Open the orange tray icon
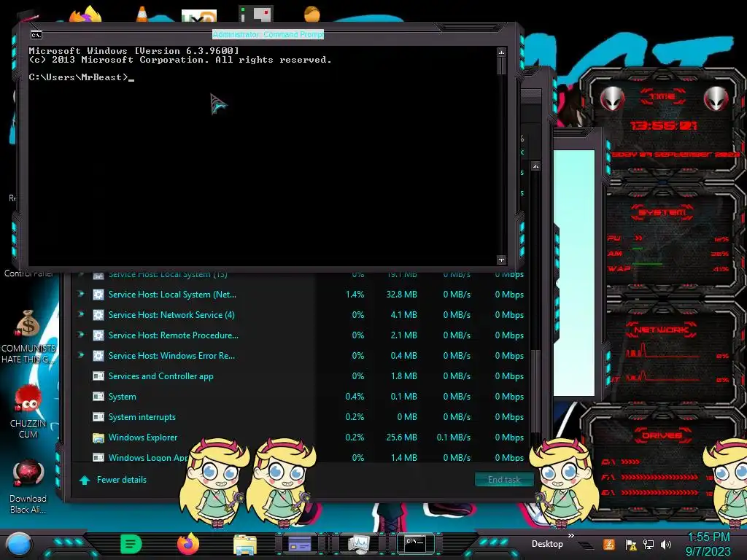The image size is (747, 560). (609, 544)
